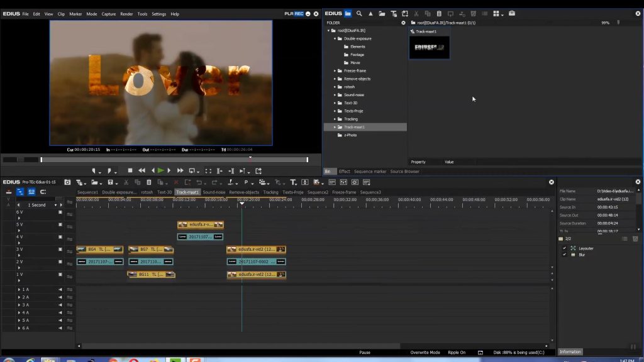Select the Tracking folder in tree
Image resolution: width=644 pixels, height=362 pixels.
(x=351, y=119)
